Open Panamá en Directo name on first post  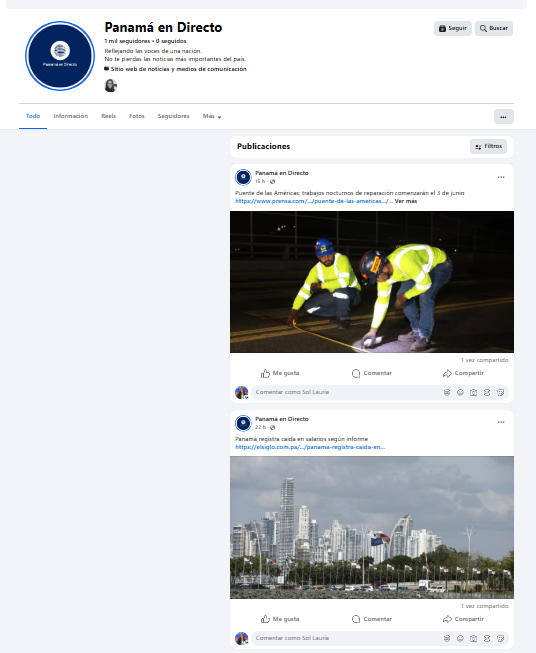(x=282, y=173)
